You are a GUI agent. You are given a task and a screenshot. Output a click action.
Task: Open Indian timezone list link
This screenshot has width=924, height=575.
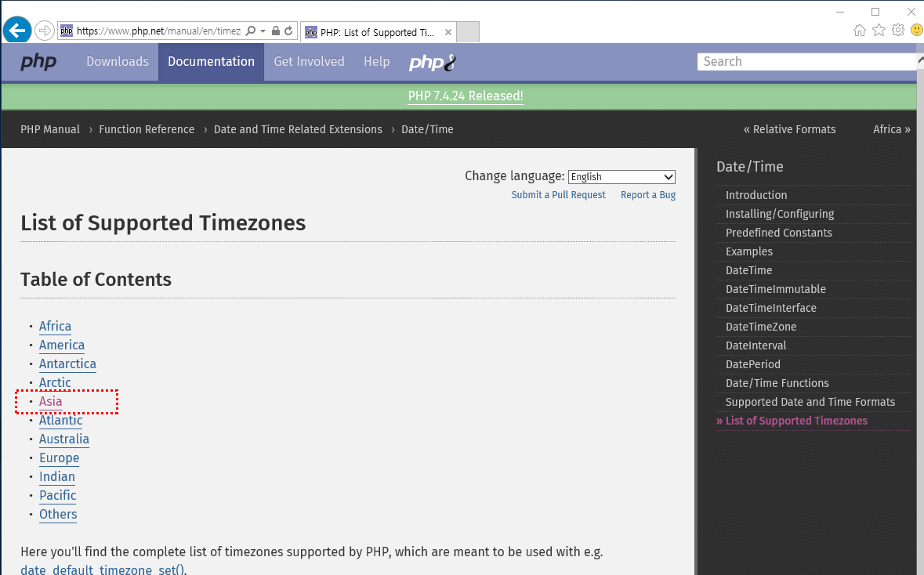tap(57, 477)
